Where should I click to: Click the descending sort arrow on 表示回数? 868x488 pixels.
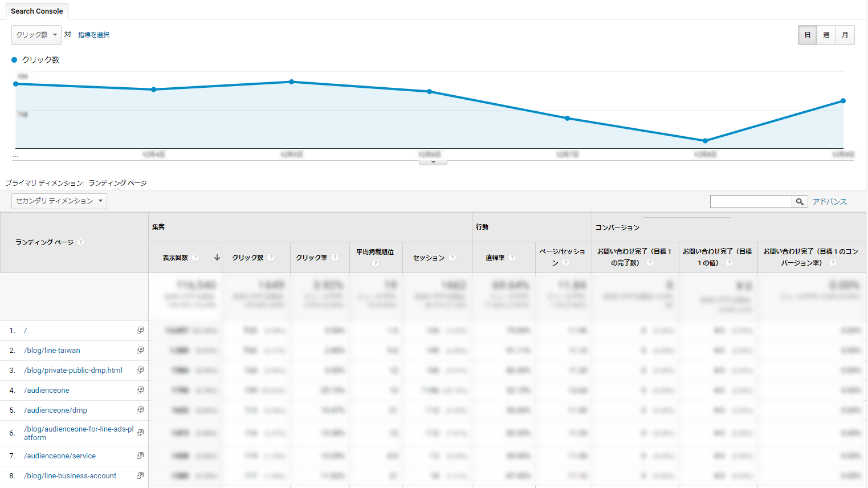217,257
